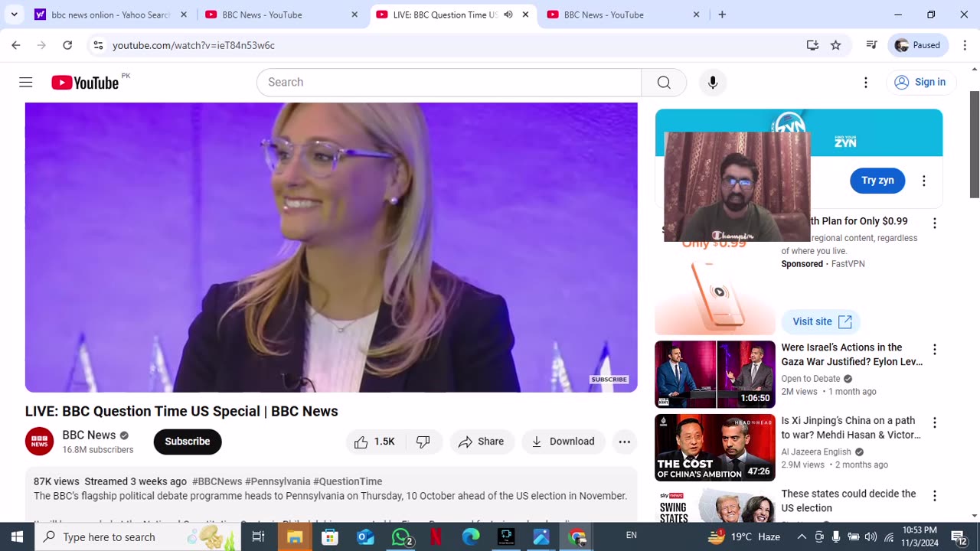980x551 pixels.
Task: Open Chrome three-dot menu
Action: coord(965,45)
